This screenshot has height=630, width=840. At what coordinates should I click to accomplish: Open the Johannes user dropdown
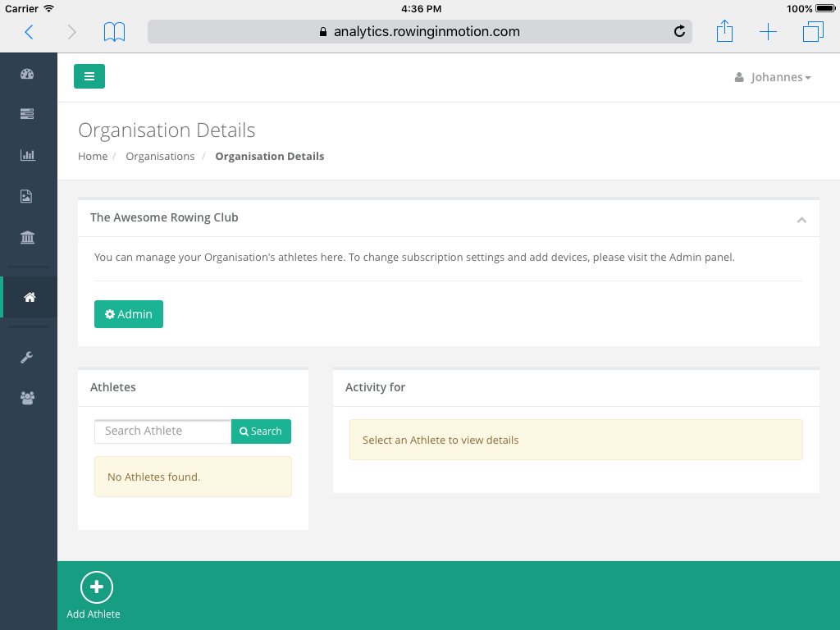pos(773,77)
